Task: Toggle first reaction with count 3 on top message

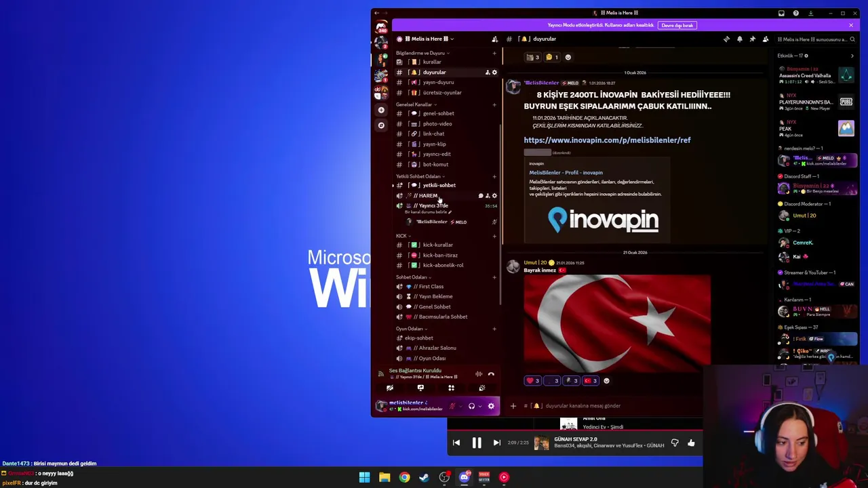Action: [533, 57]
